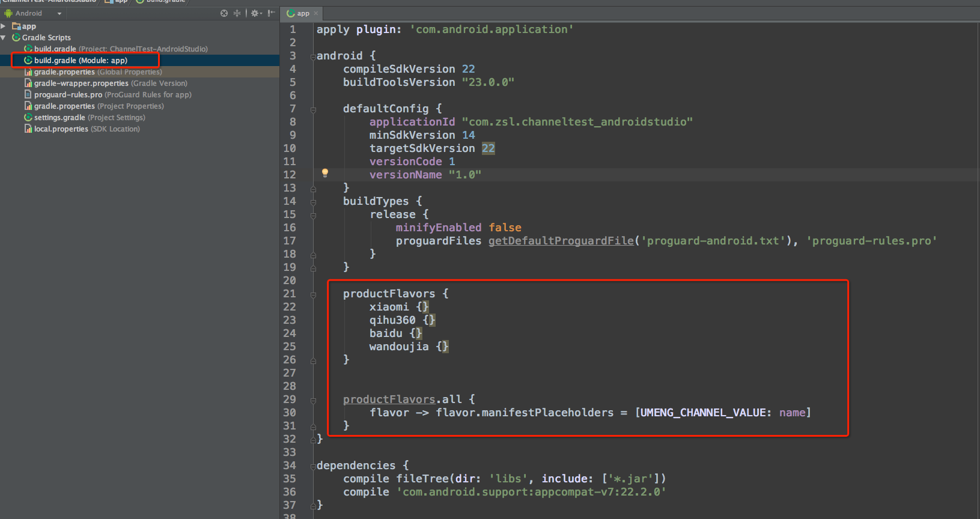This screenshot has height=519, width=980.
Task: Select build.gradle (Module: app) file
Action: (x=76, y=61)
